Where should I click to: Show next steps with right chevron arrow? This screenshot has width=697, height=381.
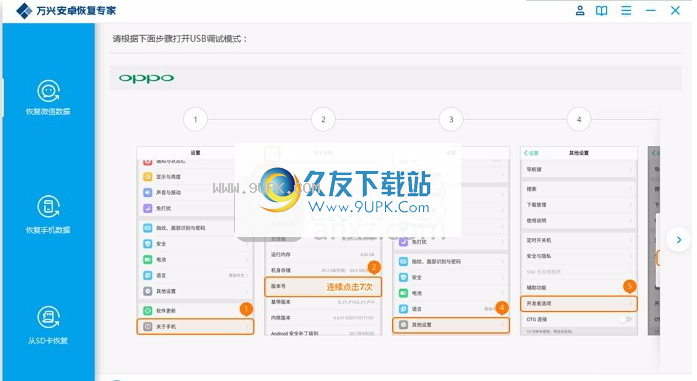(679, 240)
